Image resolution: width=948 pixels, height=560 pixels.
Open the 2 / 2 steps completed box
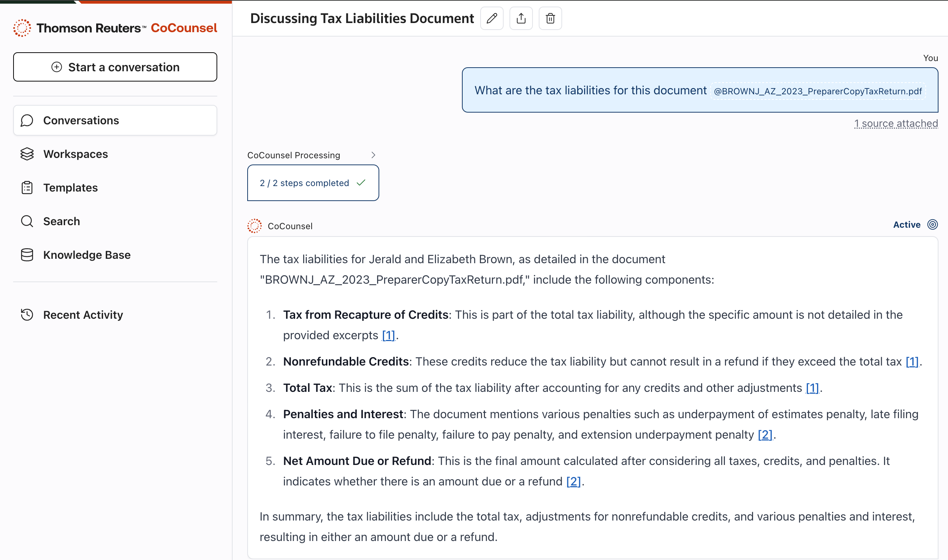(313, 183)
